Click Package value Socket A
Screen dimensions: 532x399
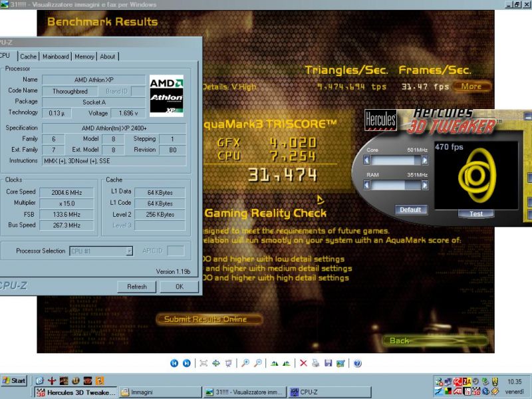[94, 102]
